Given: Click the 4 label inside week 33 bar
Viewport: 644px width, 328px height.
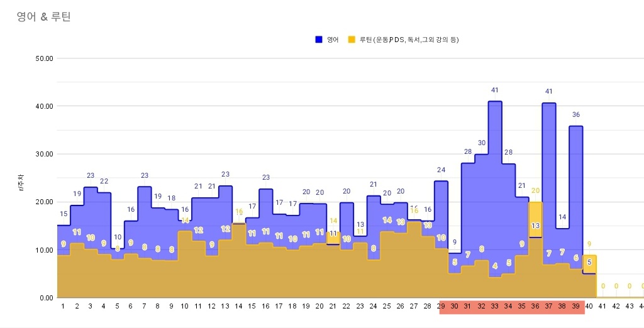Looking at the screenshot, I should coord(495,266).
